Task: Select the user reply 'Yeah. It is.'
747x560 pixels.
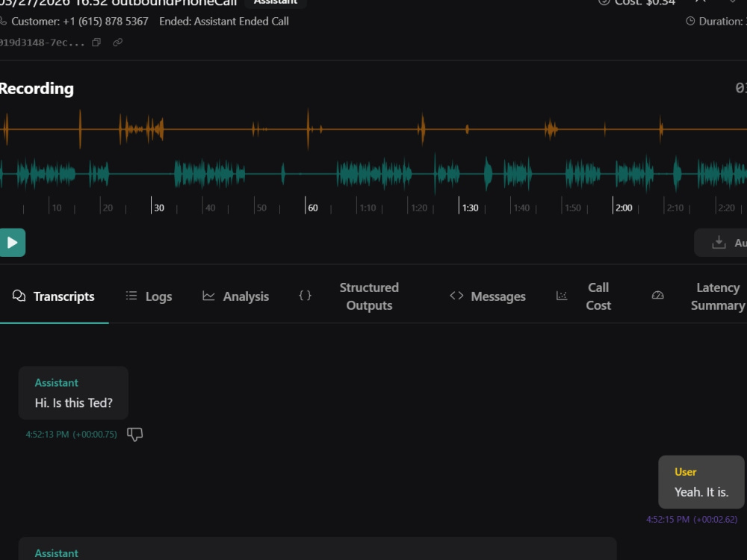Action: coord(701,482)
